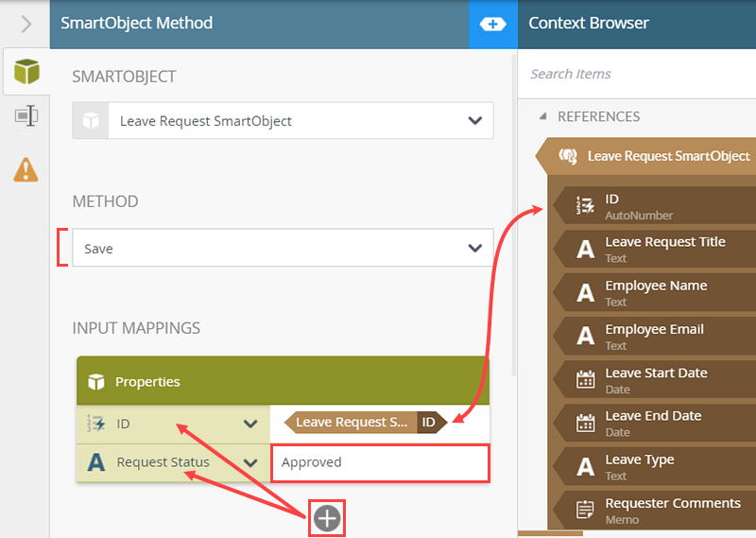Open the Request Status property dropdown chevron
The height and width of the screenshot is (538, 756).
click(x=250, y=462)
